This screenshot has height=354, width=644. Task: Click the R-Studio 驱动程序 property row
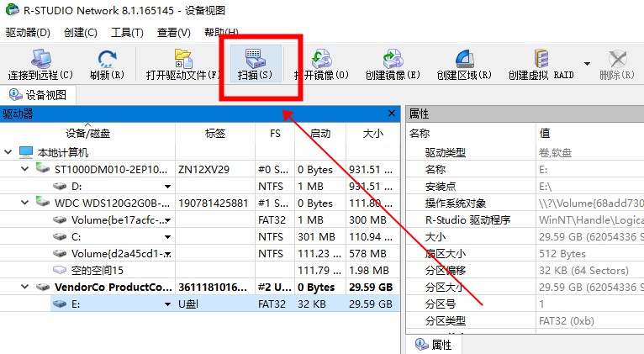point(525,220)
